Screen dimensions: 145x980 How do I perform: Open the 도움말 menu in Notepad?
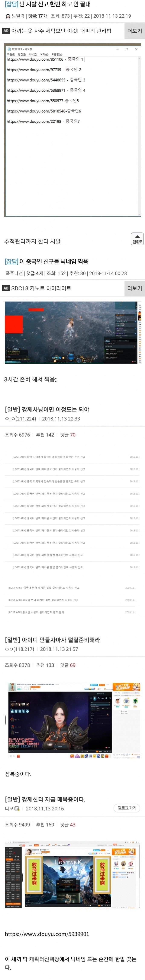57,54
